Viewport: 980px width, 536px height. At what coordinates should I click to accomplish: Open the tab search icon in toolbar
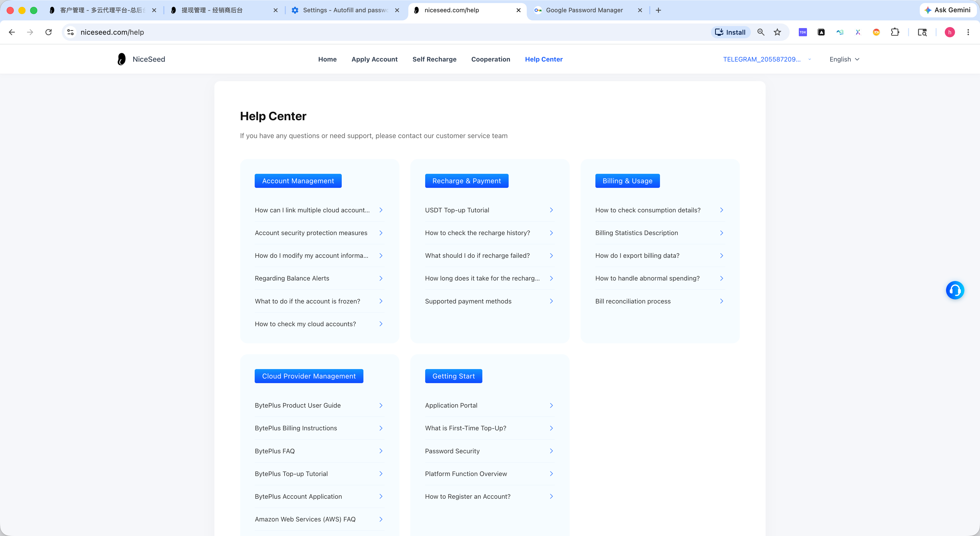(x=922, y=32)
